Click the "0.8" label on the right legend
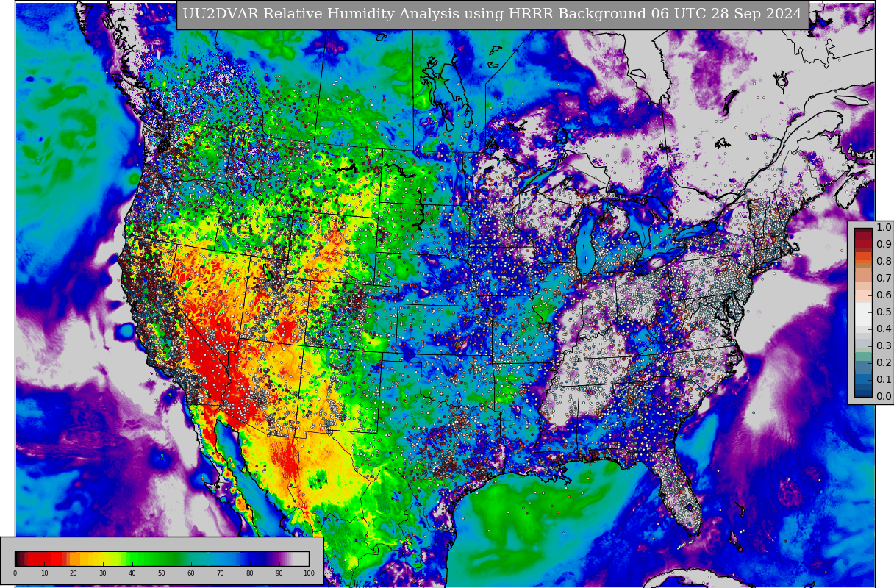 coord(884,261)
